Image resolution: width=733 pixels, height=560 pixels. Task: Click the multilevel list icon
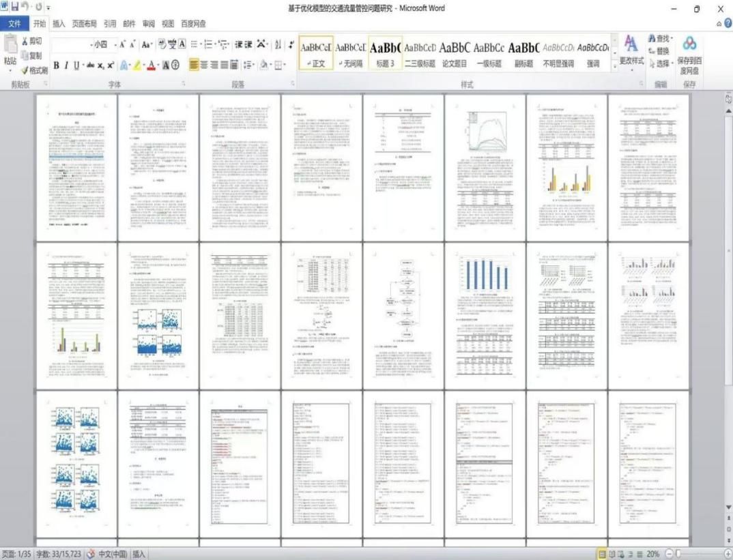[x=223, y=44]
